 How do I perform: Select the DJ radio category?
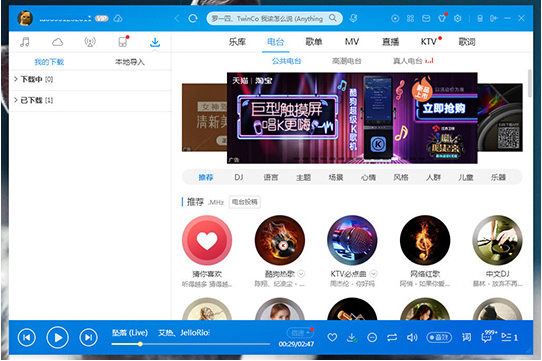coord(239,177)
